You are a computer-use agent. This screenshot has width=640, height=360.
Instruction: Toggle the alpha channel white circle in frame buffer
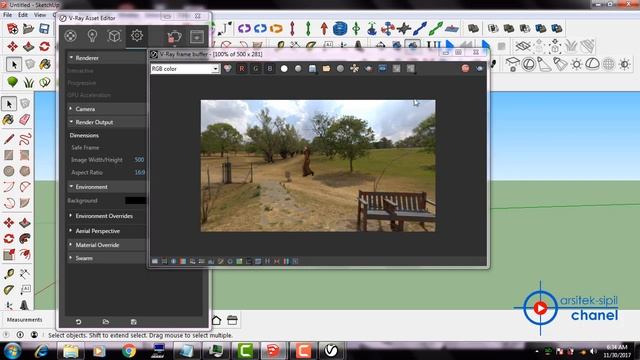[284, 69]
